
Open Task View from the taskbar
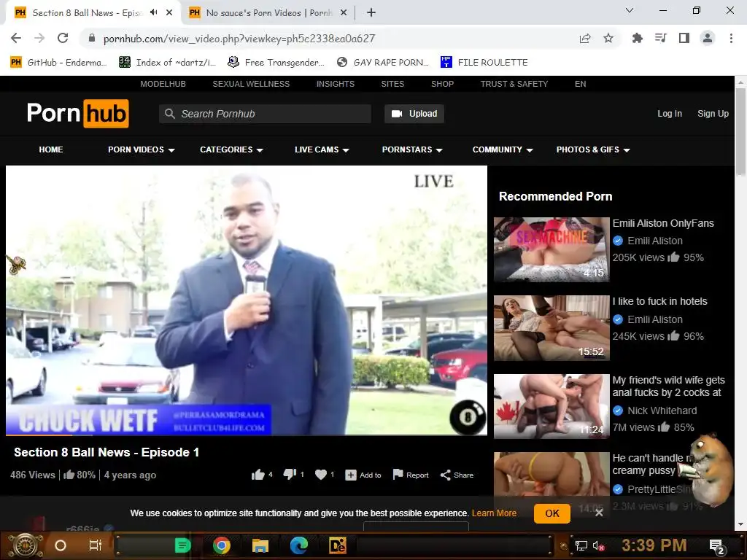click(x=96, y=545)
